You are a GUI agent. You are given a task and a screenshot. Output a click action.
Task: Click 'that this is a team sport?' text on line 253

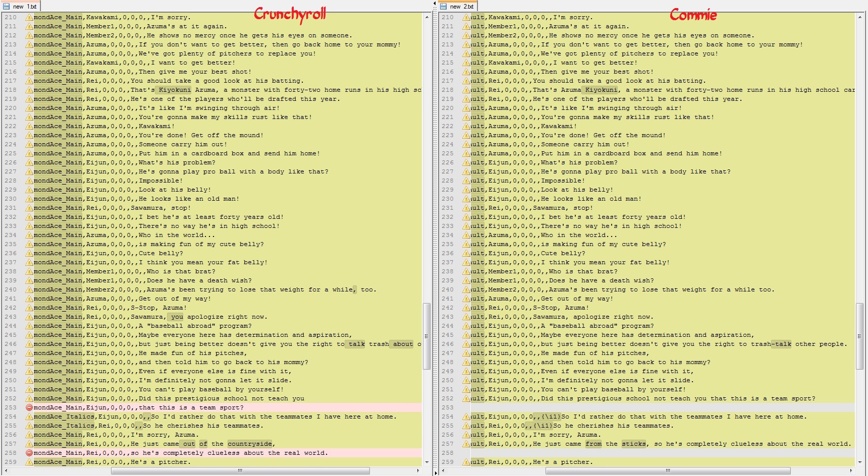pos(191,407)
